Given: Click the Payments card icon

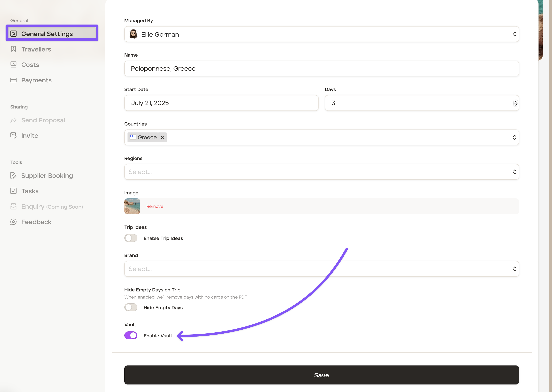Looking at the screenshot, I should (x=13, y=80).
